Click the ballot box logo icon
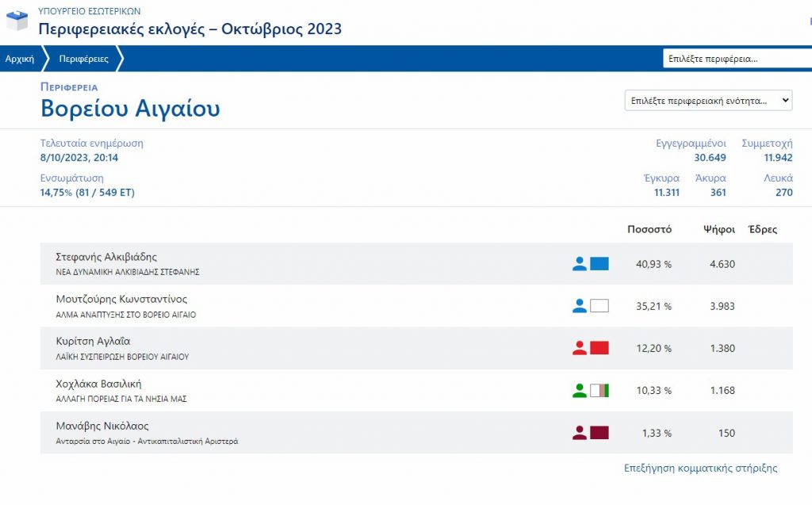 pos(17,20)
